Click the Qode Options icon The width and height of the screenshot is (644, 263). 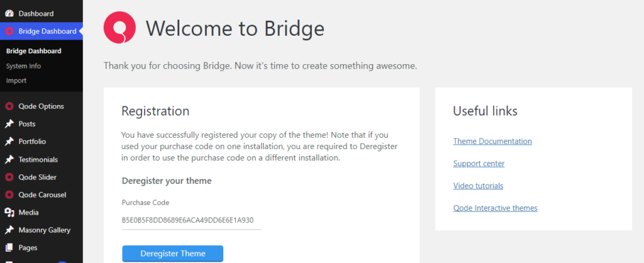click(9, 106)
